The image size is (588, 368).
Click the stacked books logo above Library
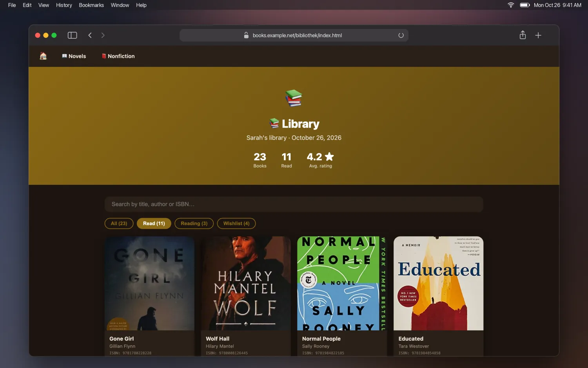(294, 98)
